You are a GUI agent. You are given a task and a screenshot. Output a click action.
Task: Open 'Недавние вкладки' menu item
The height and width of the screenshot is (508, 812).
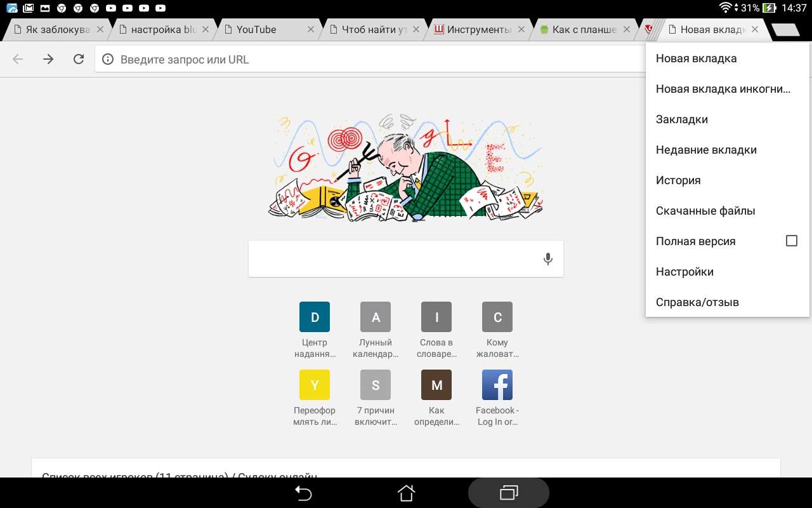[728, 150]
